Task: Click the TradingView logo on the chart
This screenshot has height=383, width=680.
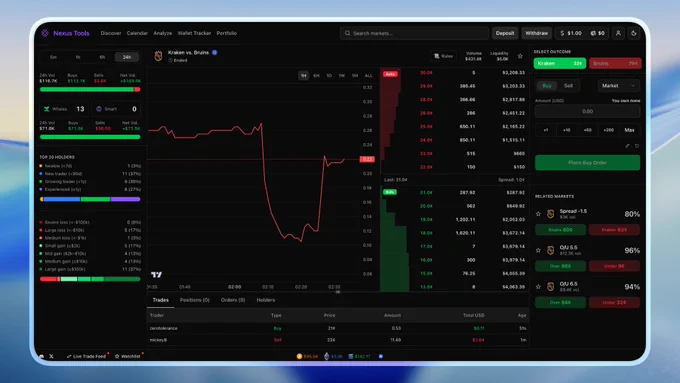Action: (x=157, y=275)
